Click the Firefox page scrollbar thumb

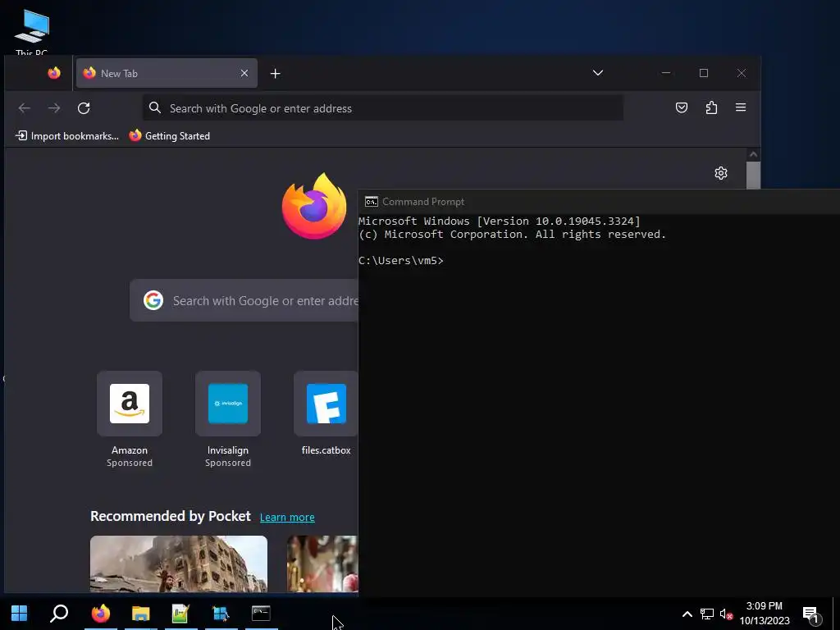pos(753,176)
